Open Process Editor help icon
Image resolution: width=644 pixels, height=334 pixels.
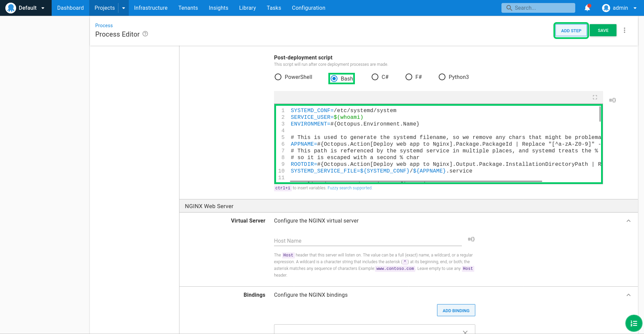[145, 34]
